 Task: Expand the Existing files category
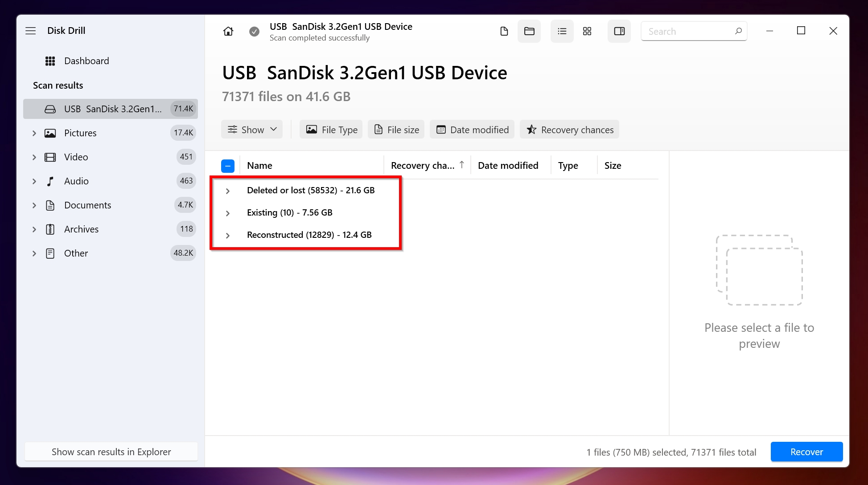click(228, 213)
